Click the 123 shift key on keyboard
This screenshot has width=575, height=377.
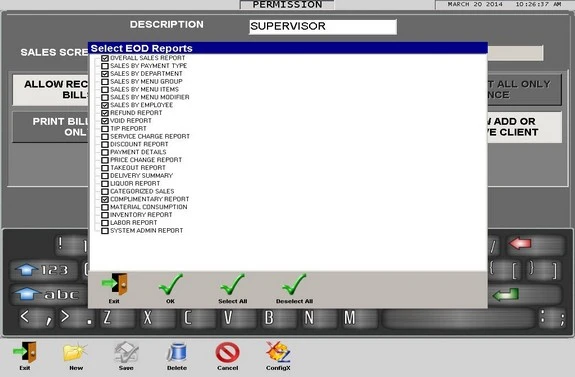click(x=44, y=270)
